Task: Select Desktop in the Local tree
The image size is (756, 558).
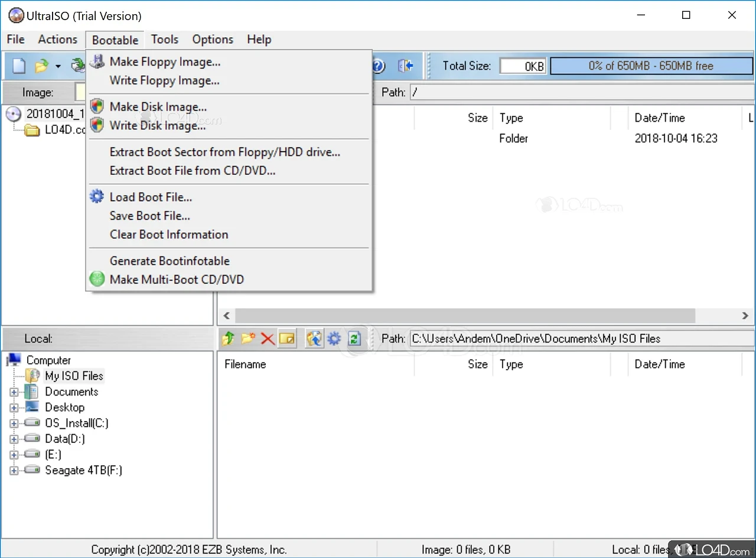Action: [65, 407]
